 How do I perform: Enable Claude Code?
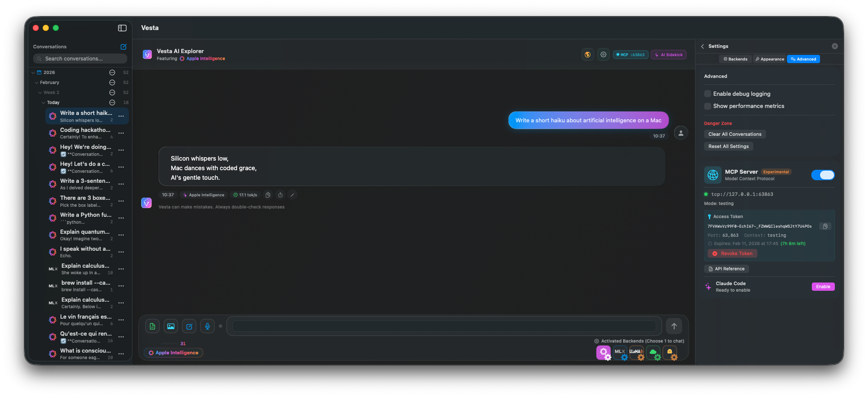click(823, 286)
